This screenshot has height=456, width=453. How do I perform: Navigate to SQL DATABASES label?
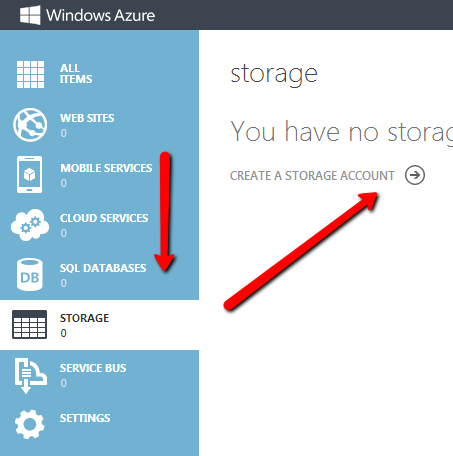pos(103,268)
